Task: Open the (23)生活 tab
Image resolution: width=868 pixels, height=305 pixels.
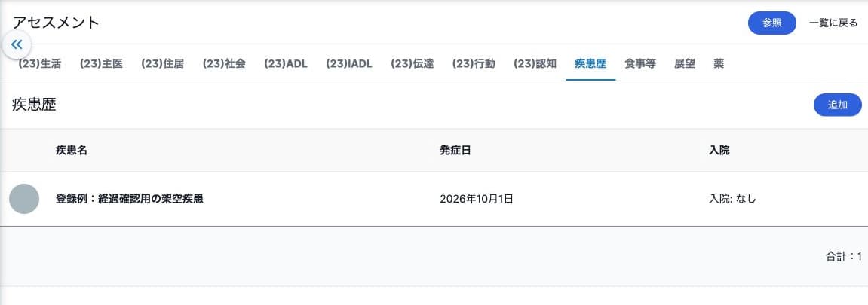Action: point(40,63)
